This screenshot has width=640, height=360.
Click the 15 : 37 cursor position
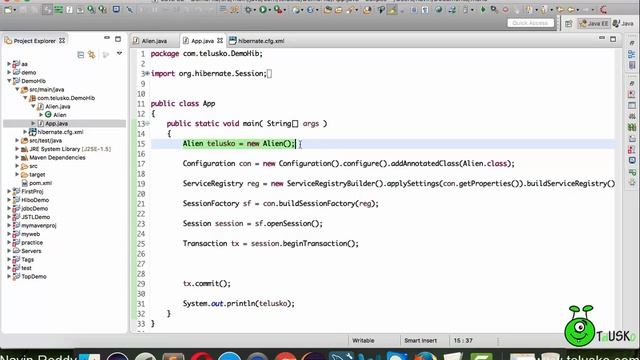pyautogui.click(x=463, y=340)
